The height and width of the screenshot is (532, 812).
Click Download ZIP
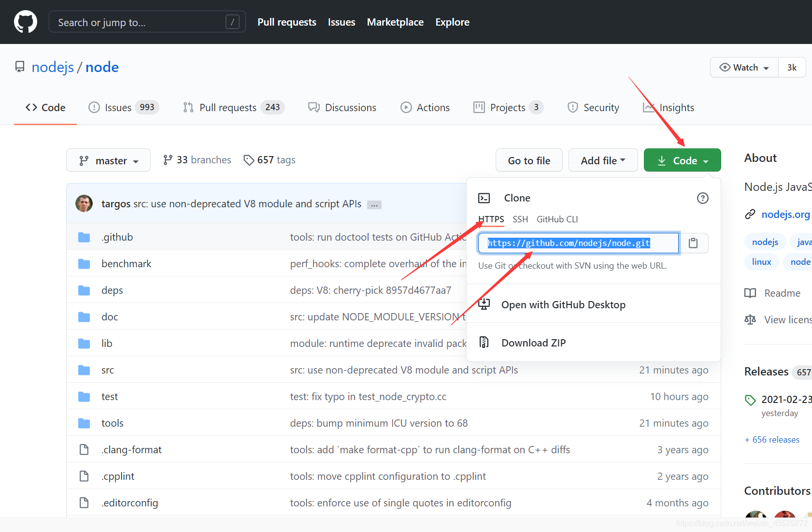point(533,343)
